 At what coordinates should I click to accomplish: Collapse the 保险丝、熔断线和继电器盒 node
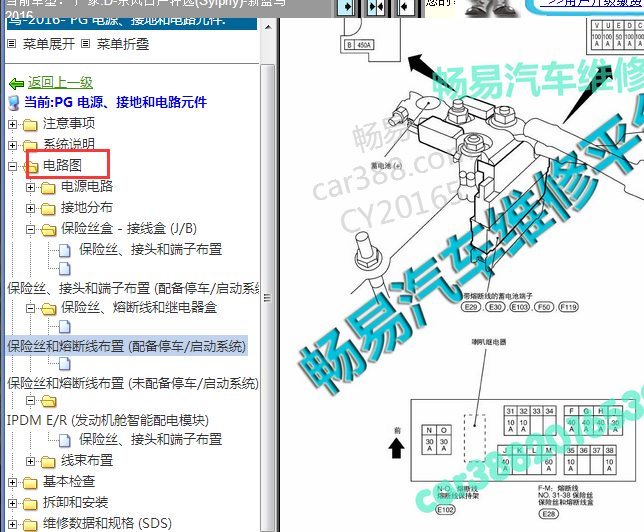(30, 308)
